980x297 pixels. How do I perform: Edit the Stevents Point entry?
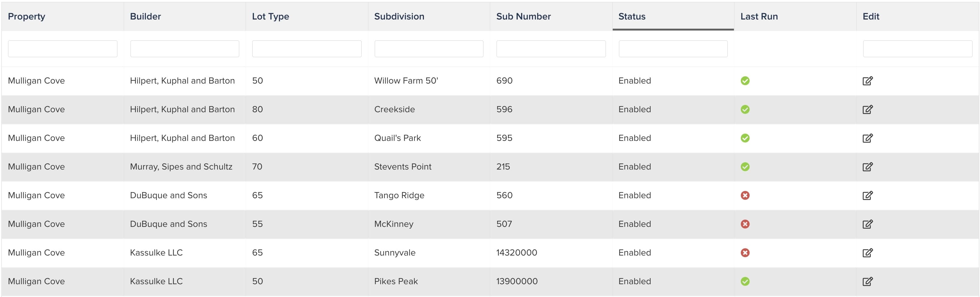(x=867, y=167)
